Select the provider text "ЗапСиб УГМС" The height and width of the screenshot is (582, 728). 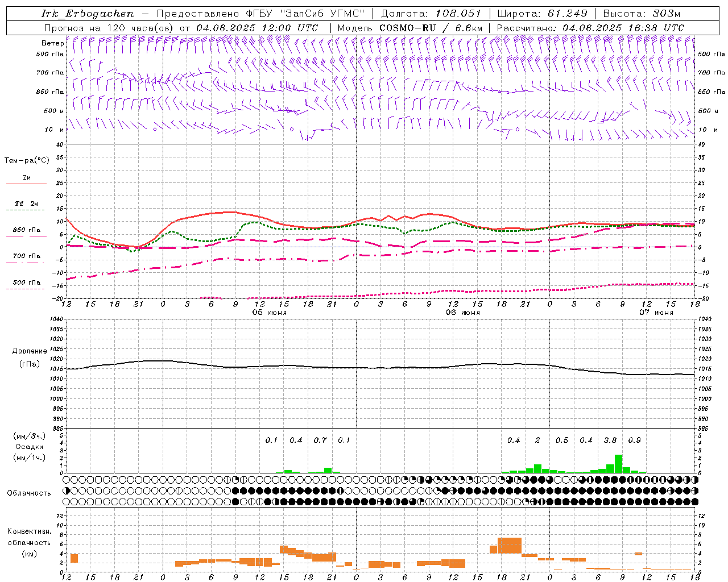pyautogui.click(x=322, y=14)
